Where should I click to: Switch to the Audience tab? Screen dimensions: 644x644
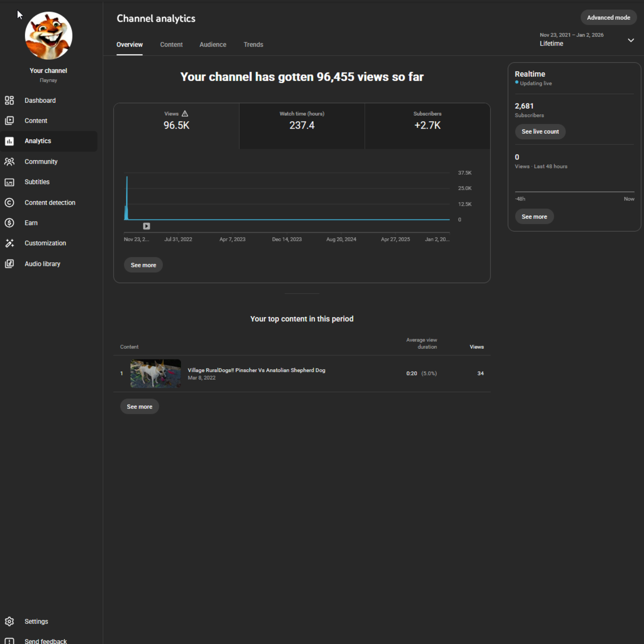tap(213, 45)
